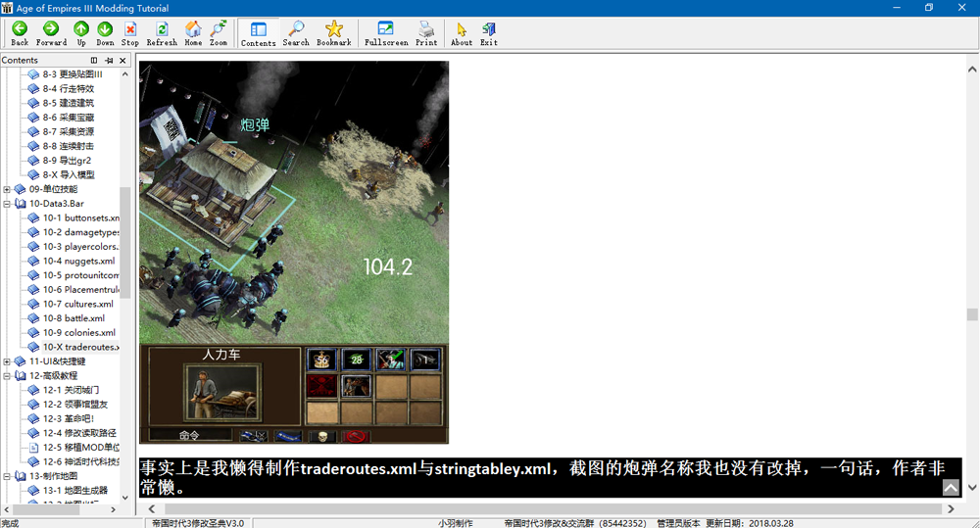This screenshot has width=980, height=528.
Task: Switch to Fullscreen view
Action: click(x=386, y=33)
